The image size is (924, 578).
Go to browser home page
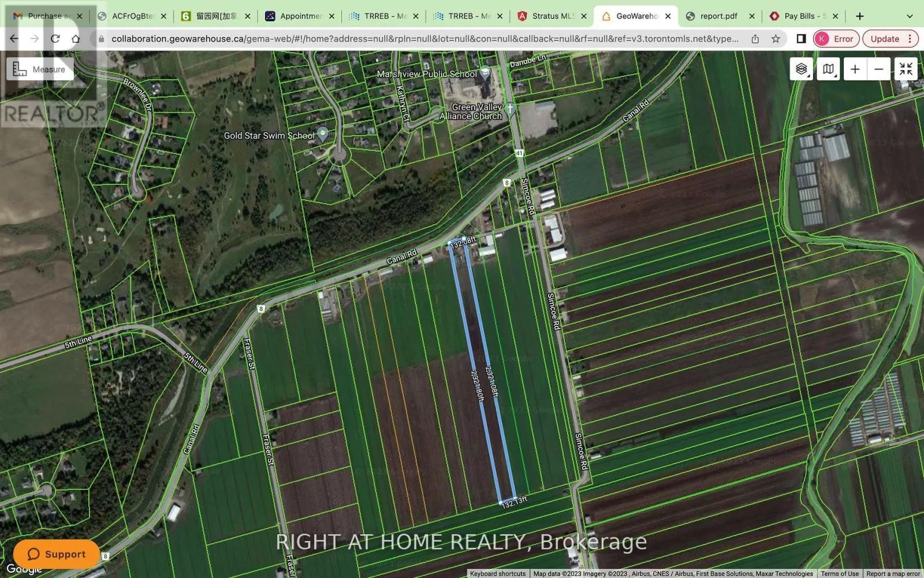[x=76, y=39]
